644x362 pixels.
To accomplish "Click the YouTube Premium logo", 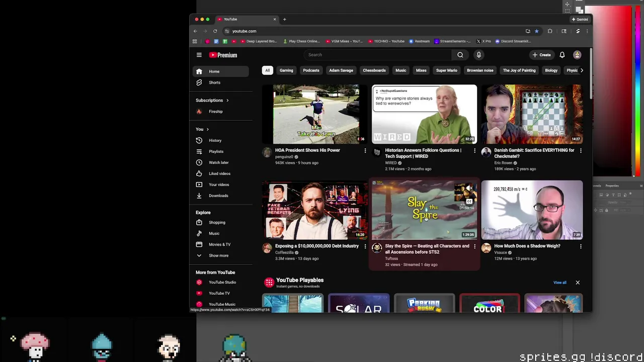I will (223, 55).
